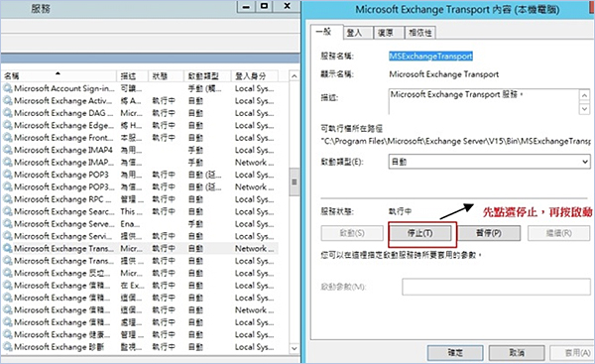Click the display name Microsoft Exchange Transport

(444, 74)
